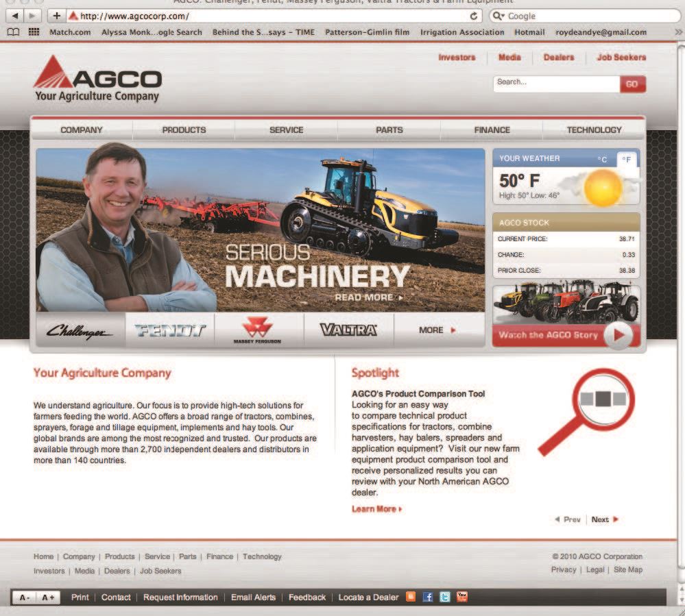Open AGCO's Facebook page icon
685x616 pixels.
428,596
